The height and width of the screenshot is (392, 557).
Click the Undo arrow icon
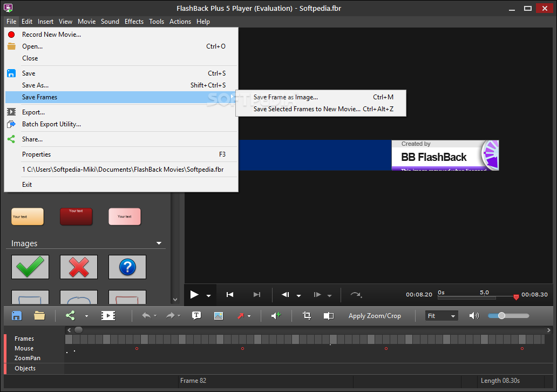[x=146, y=315]
